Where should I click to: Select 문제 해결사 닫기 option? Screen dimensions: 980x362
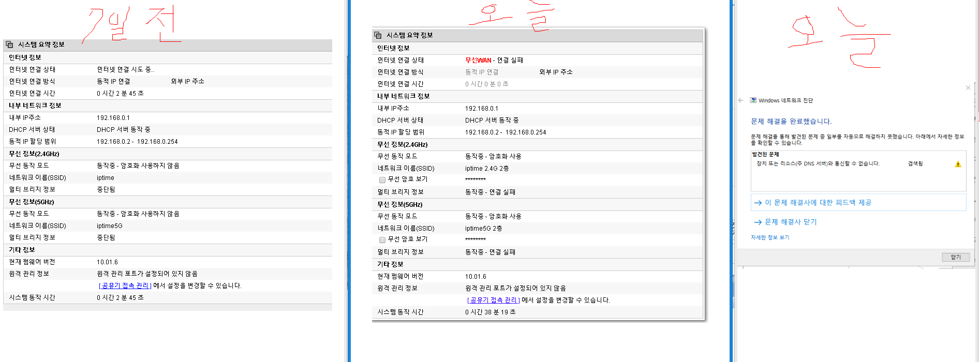click(x=791, y=222)
